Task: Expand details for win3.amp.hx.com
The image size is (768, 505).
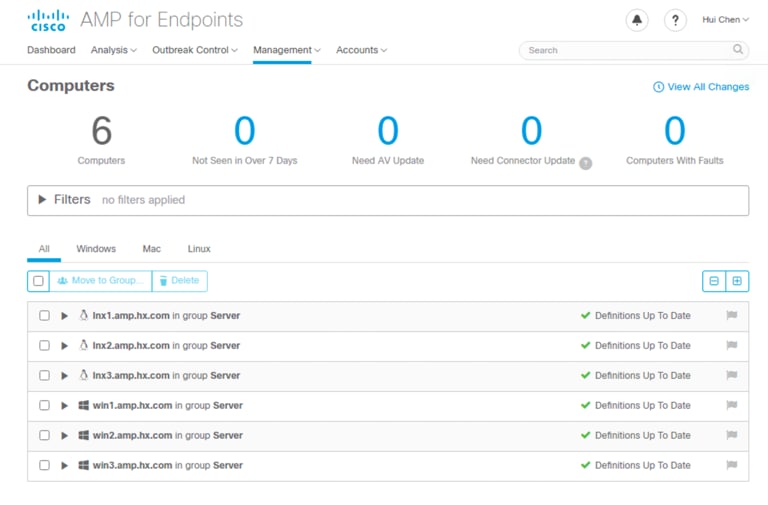Action: [64, 465]
